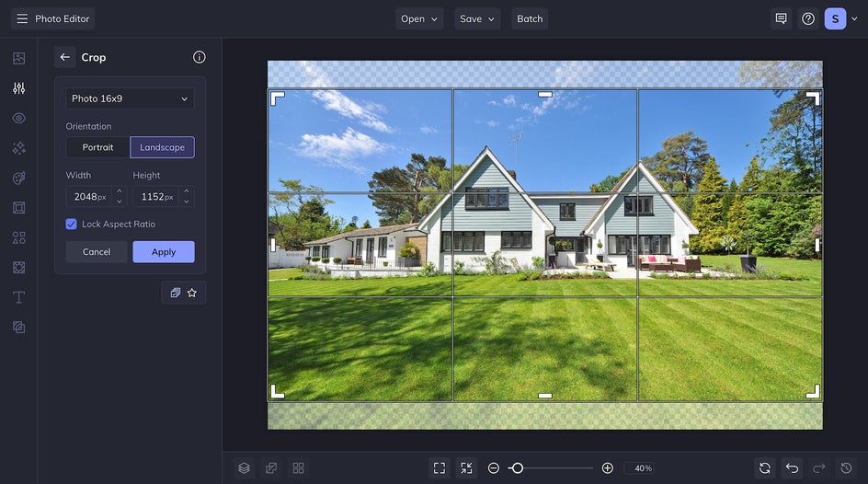Click the left-middle crop edge handle

(x=273, y=245)
